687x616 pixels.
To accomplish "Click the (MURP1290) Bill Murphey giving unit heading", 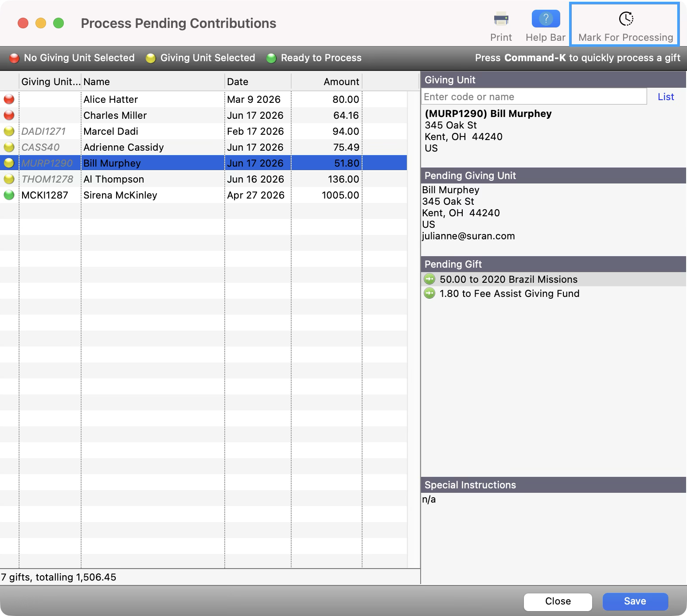I will [488, 113].
